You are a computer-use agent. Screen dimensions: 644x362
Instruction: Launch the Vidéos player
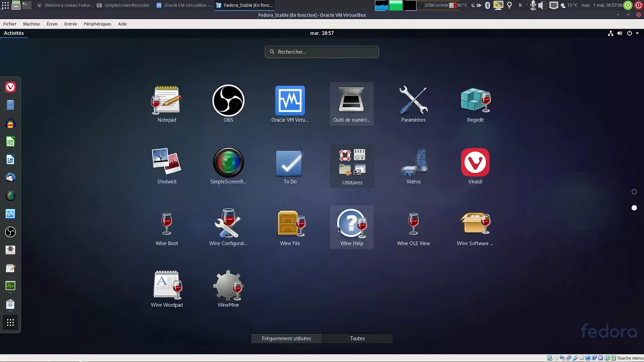click(413, 166)
